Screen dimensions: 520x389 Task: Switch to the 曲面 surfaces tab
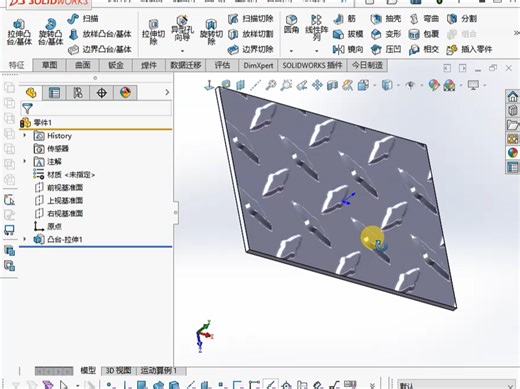[82, 65]
